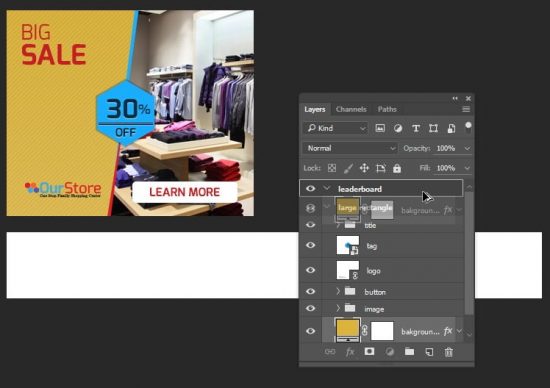Click the Opacity 100% value field
The image size is (550, 388).
tap(446, 148)
